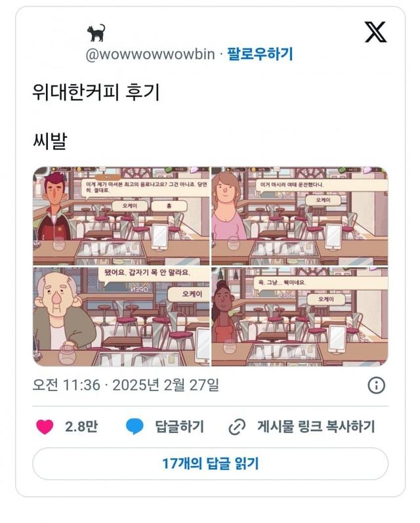The width and height of the screenshot is (420, 523).
Task: Click 게시물 링크 복사하기 text
Action: coord(316,427)
